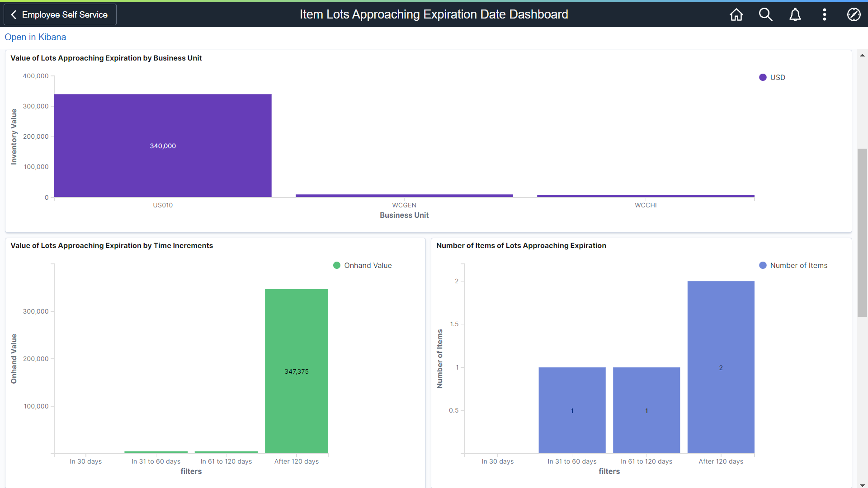Select the US010 340,000 bar
Image resolution: width=868 pixels, height=488 pixels.
(x=163, y=145)
